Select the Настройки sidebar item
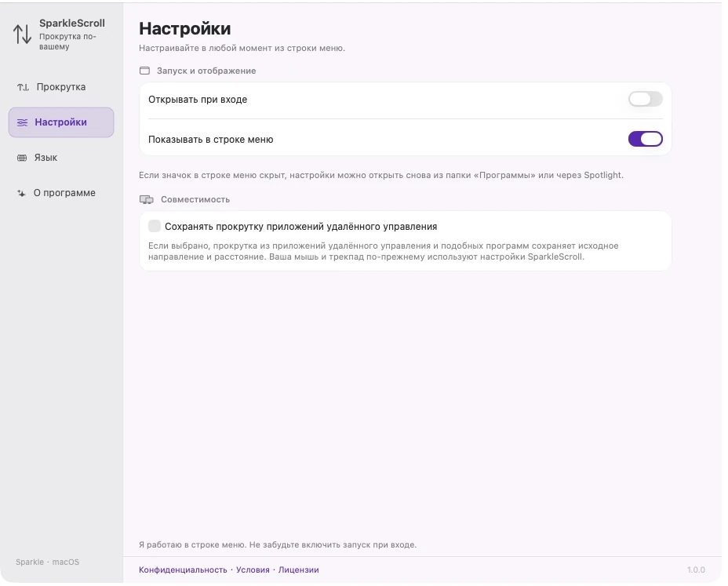 click(x=61, y=122)
